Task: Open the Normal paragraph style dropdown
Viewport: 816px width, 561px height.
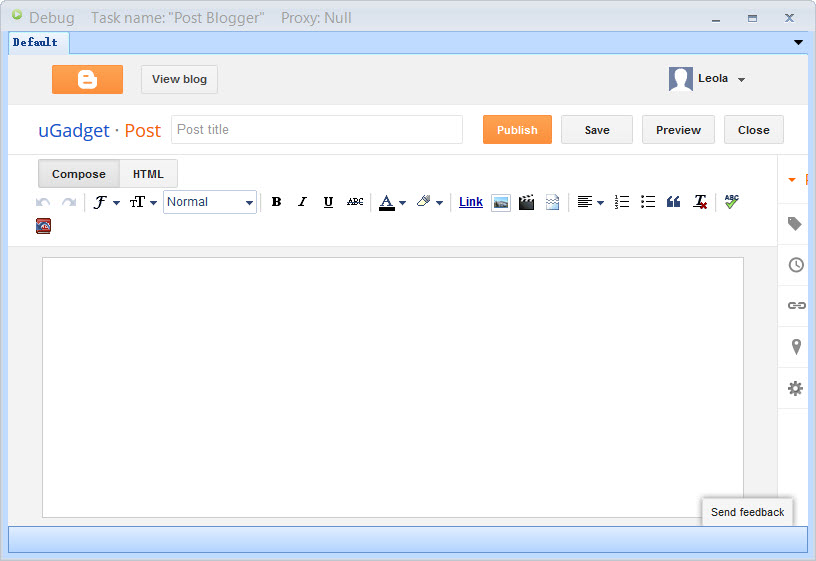Action: click(210, 202)
